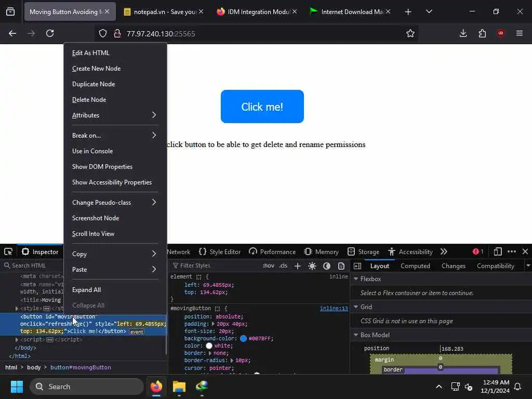Open the Downloads panel
The width and height of the screenshot is (532, 399).
(x=463, y=33)
